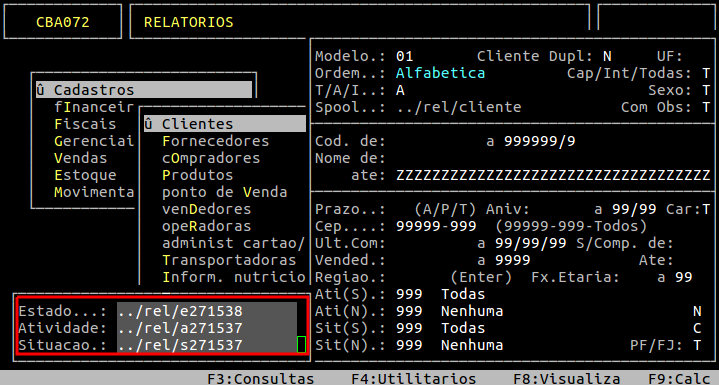Click the Cliente Dupl value N

pos(607,56)
